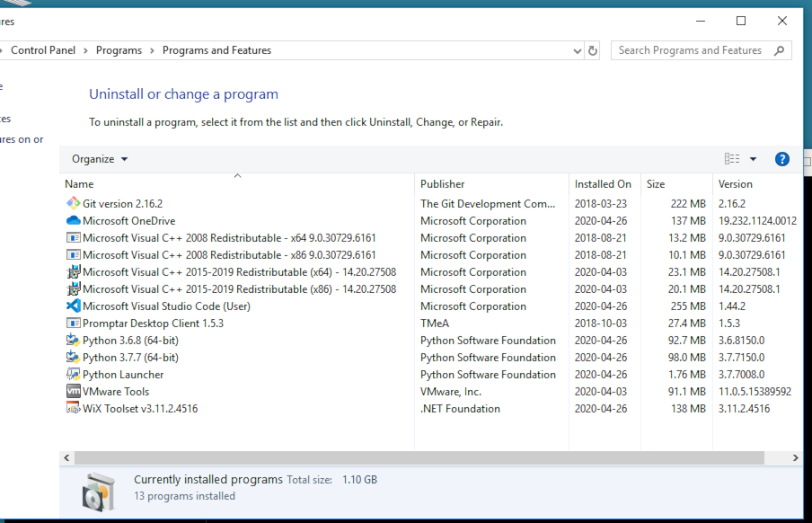Click the horizontal scrollbar right arrow

coord(796,457)
